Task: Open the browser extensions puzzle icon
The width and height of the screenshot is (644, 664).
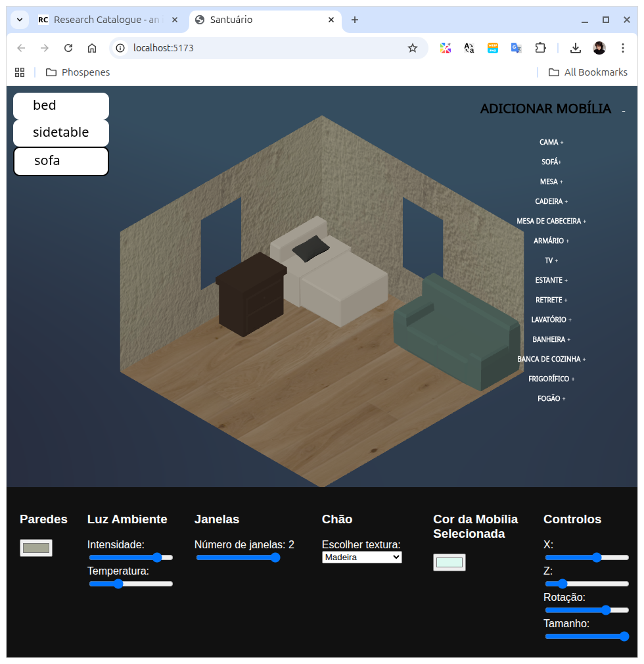Action: tap(540, 48)
